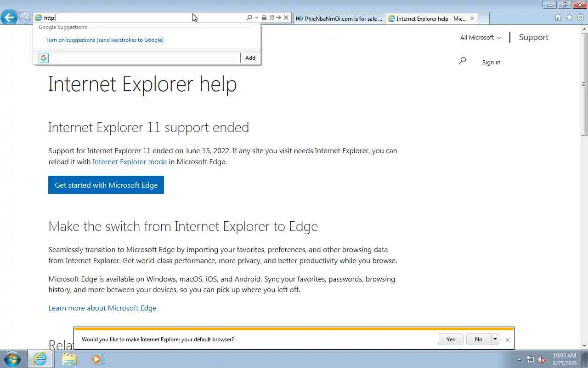Expand the No button dropdown arrow

click(495, 339)
